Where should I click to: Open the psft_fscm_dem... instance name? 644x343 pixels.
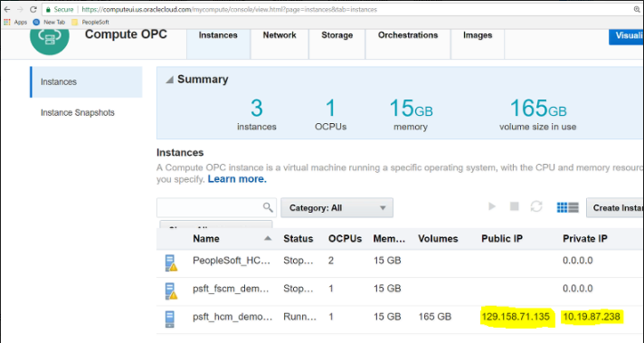click(231, 289)
